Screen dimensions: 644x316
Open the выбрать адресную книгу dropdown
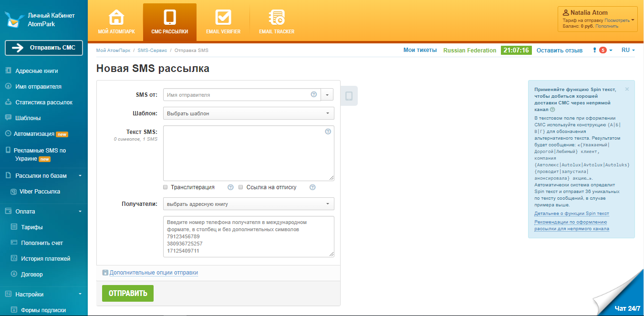pyautogui.click(x=249, y=203)
